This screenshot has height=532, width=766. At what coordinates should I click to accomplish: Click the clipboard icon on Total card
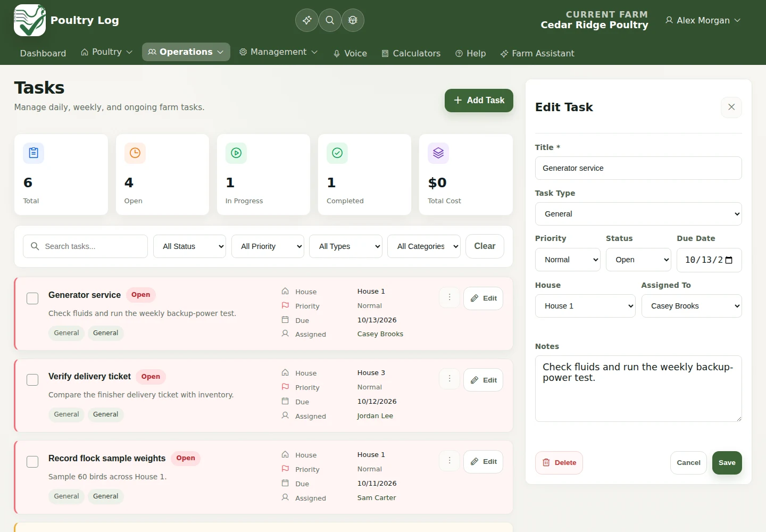pos(34,153)
